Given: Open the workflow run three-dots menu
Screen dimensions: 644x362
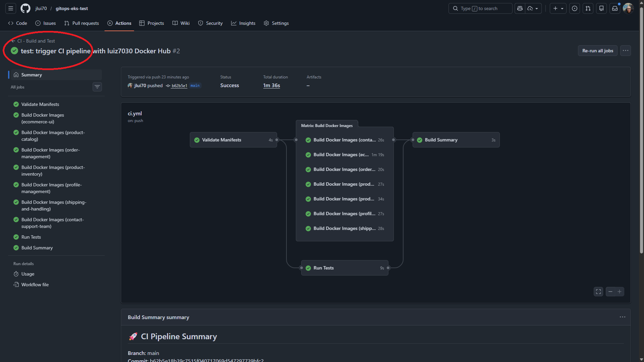Looking at the screenshot, I should (x=626, y=51).
